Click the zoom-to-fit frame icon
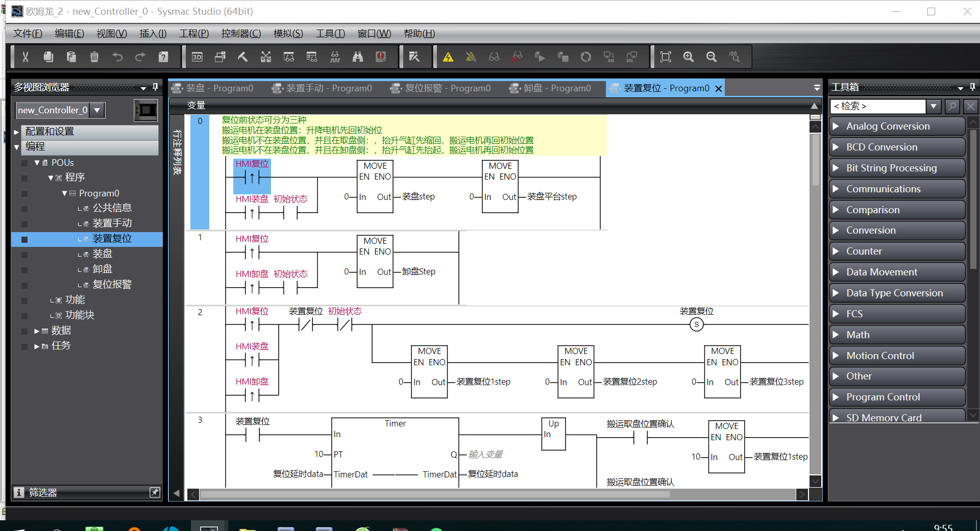980x531 pixels. (666, 57)
